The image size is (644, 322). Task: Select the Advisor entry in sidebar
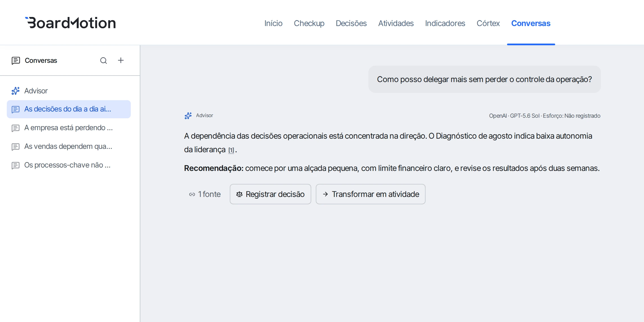click(x=69, y=91)
